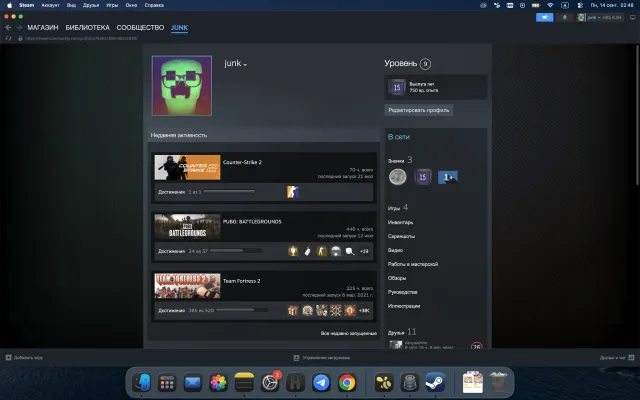Image resolution: width=640 pixels, height=400 pixels.
Task: Open the blue 1+ game collector badge
Action: tap(448, 177)
